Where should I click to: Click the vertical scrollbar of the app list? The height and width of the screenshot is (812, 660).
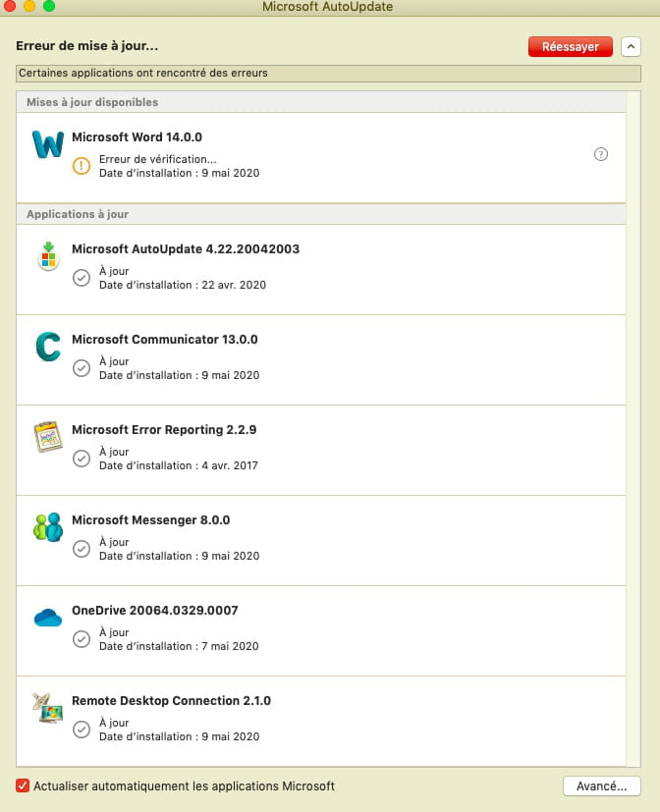(633, 429)
